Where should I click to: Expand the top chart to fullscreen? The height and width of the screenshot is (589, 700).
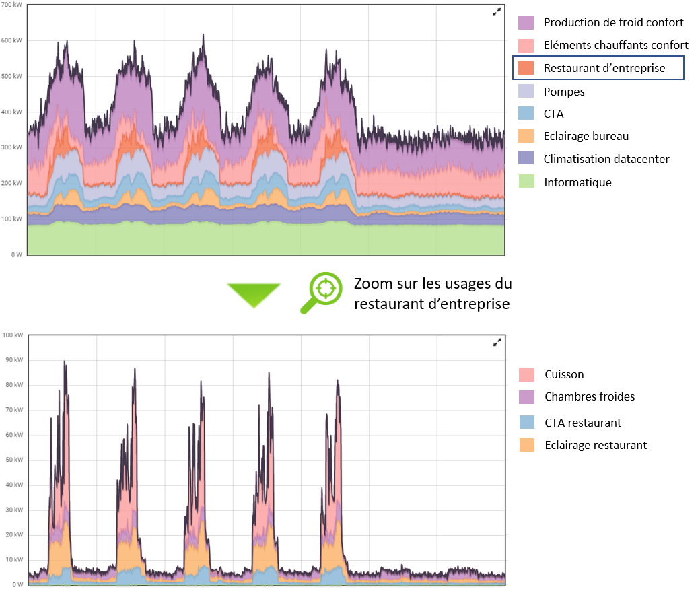pos(497,12)
